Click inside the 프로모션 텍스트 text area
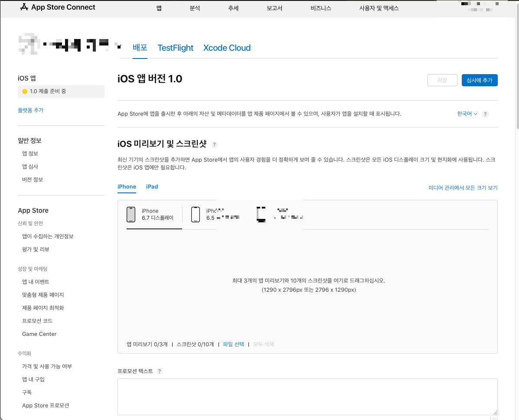 (x=307, y=397)
